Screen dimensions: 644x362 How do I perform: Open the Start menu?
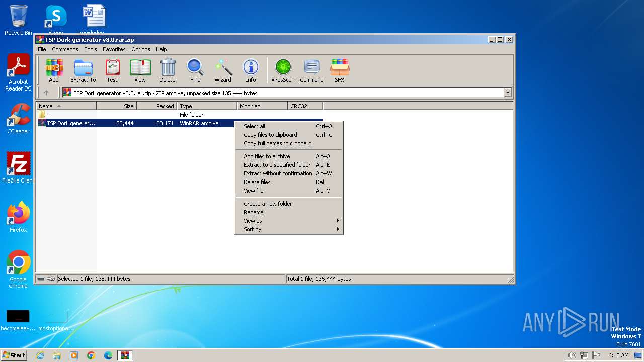coord(14,355)
